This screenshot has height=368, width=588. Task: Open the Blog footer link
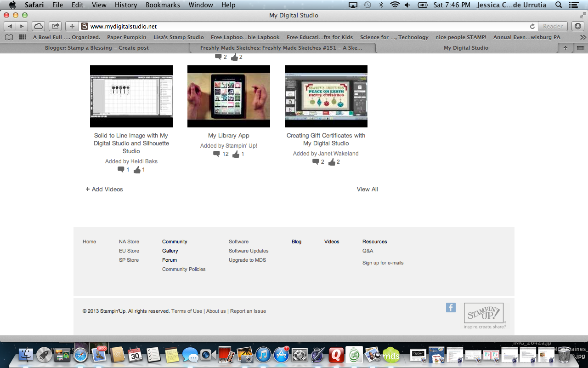point(297,241)
